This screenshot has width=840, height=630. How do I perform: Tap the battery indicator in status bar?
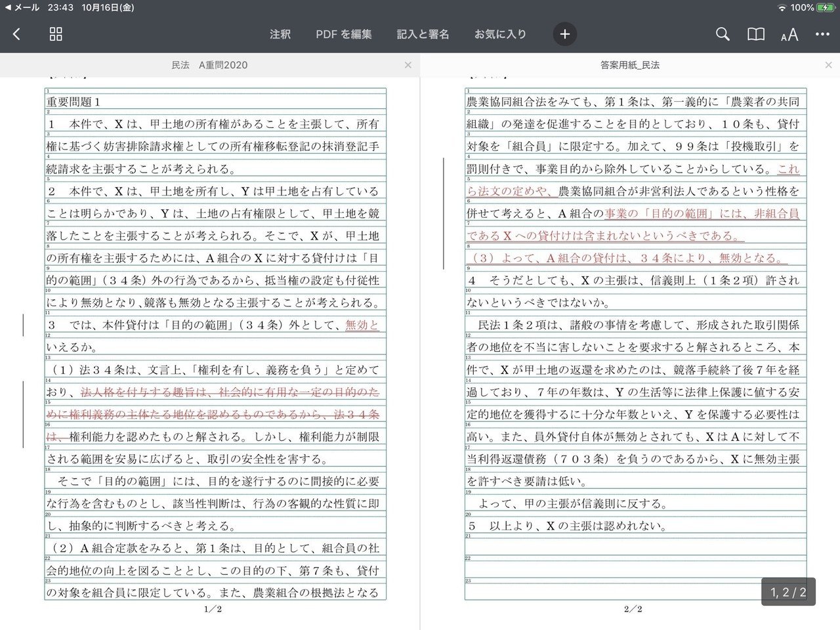[x=825, y=7]
